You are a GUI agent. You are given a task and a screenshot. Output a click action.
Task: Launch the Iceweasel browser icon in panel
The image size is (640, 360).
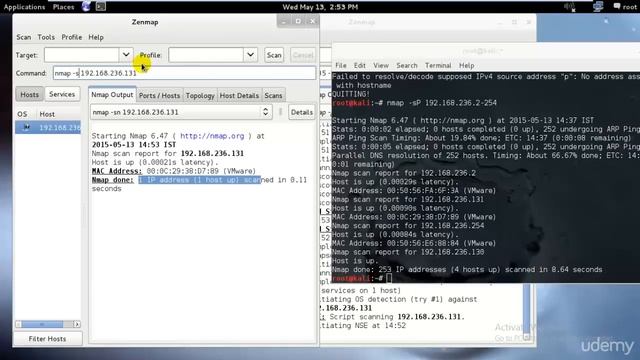coord(86,6)
